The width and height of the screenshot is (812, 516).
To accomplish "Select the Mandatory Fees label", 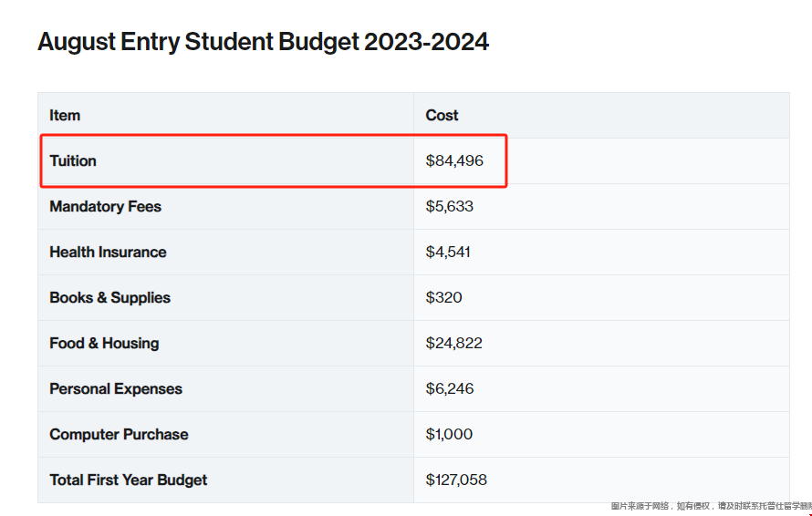I will coord(105,207).
